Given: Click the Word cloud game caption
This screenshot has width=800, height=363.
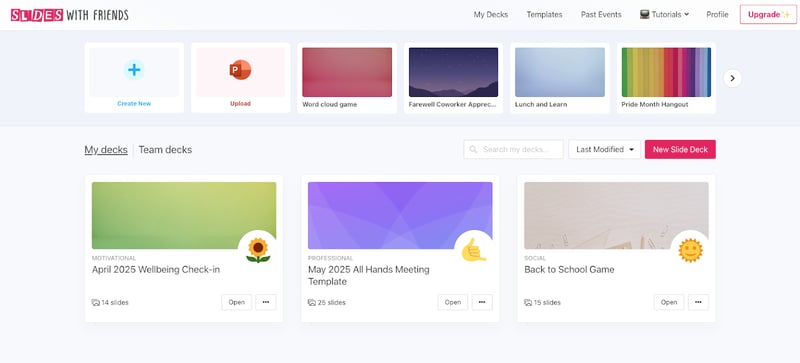Looking at the screenshot, I should pyautogui.click(x=330, y=105).
